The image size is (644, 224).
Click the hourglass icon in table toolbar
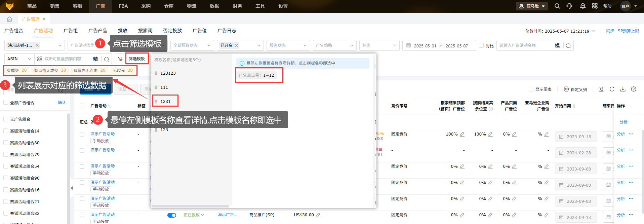click(601, 89)
